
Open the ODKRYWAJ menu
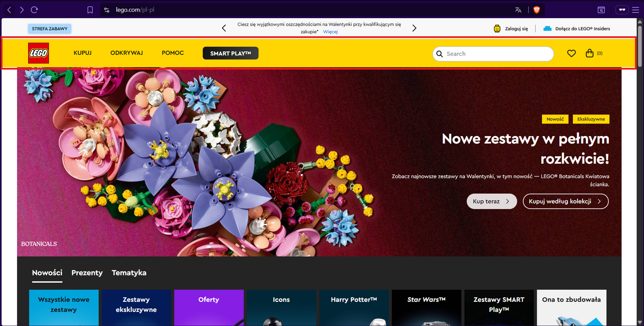(x=127, y=53)
